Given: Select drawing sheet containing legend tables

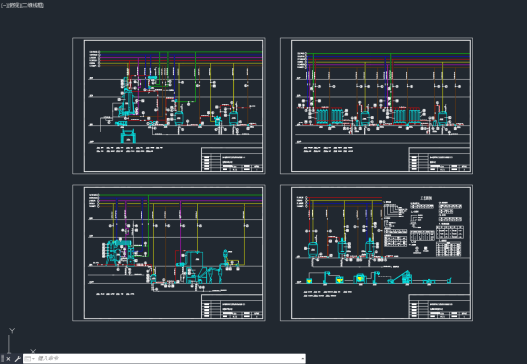Looking at the screenshot, I should pyautogui.click(x=376, y=252).
